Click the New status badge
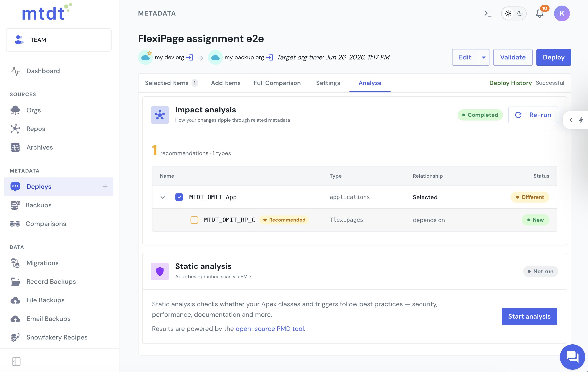 535,220
